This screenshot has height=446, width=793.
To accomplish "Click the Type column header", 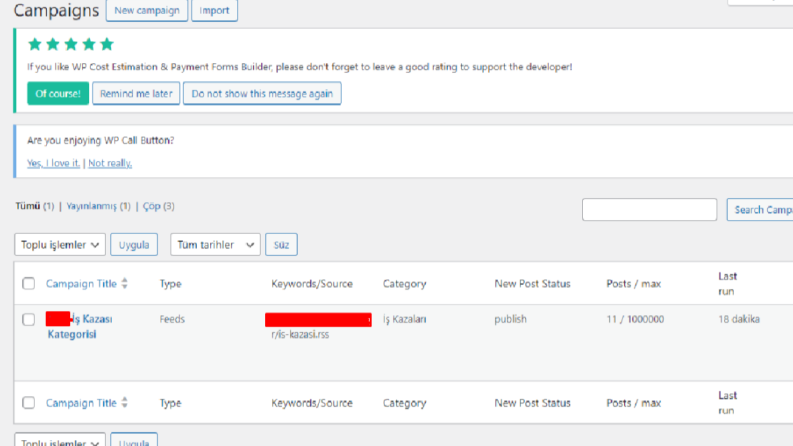I will [x=170, y=284].
